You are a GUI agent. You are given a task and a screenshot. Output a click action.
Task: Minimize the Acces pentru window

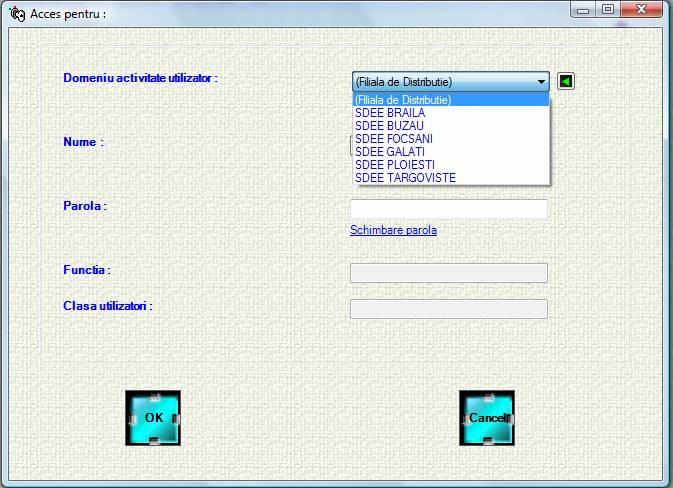583,9
